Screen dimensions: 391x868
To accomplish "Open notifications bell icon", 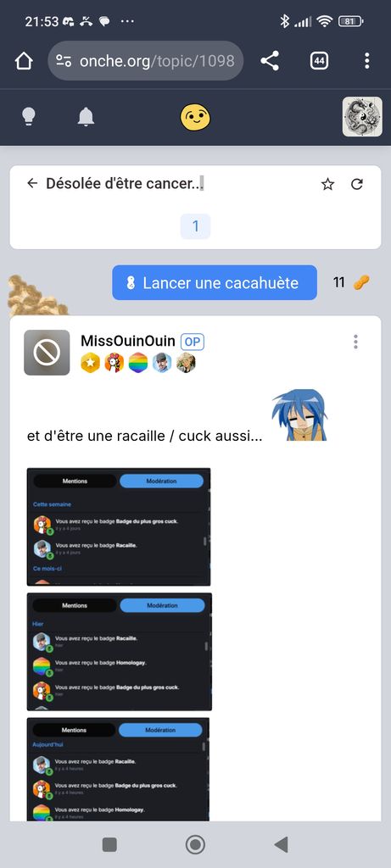I will 86,117.
